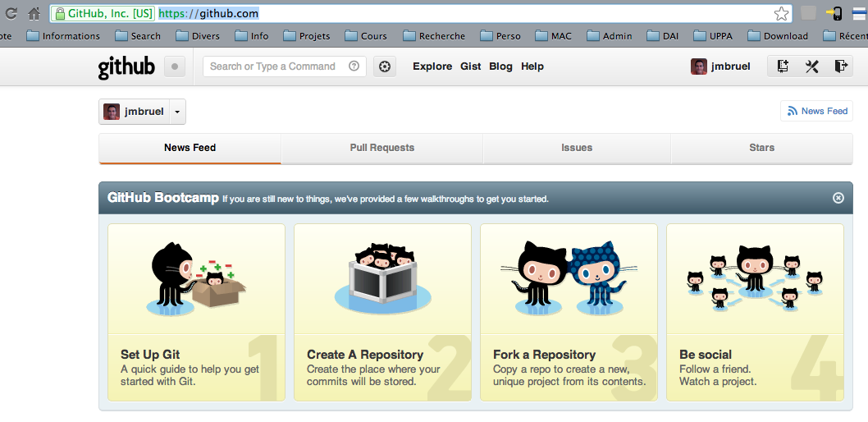The width and height of the screenshot is (868, 422).
Task: Open the Blog link
Action: pos(500,67)
